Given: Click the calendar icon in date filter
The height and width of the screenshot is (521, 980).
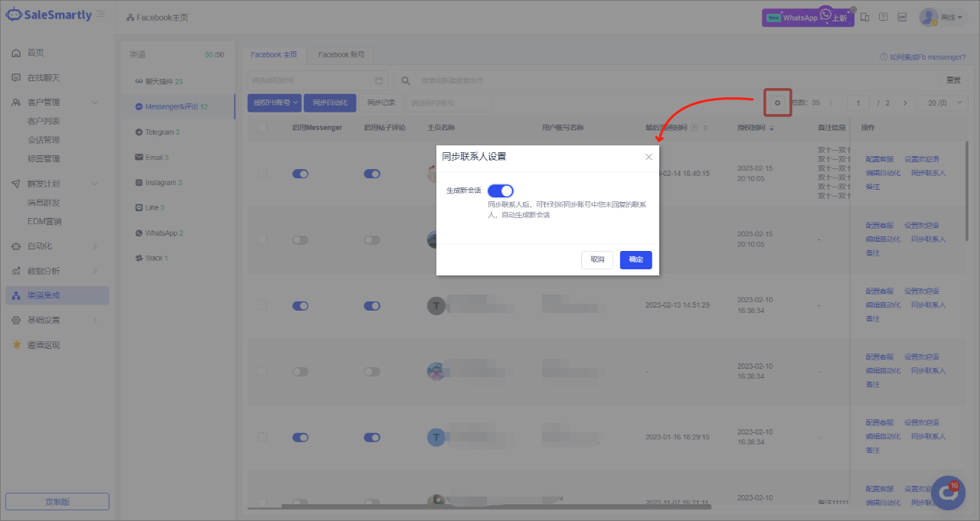Looking at the screenshot, I should pyautogui.click(x=379, y=80).
